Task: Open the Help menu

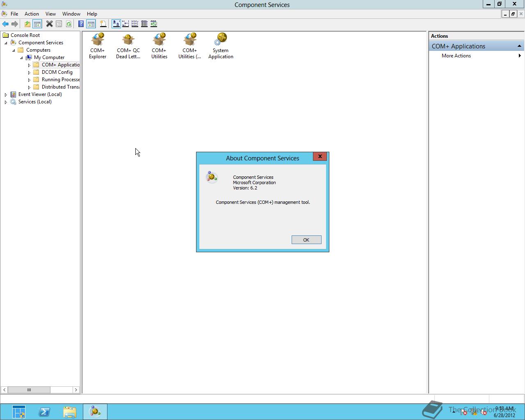Action: [92, 14]
